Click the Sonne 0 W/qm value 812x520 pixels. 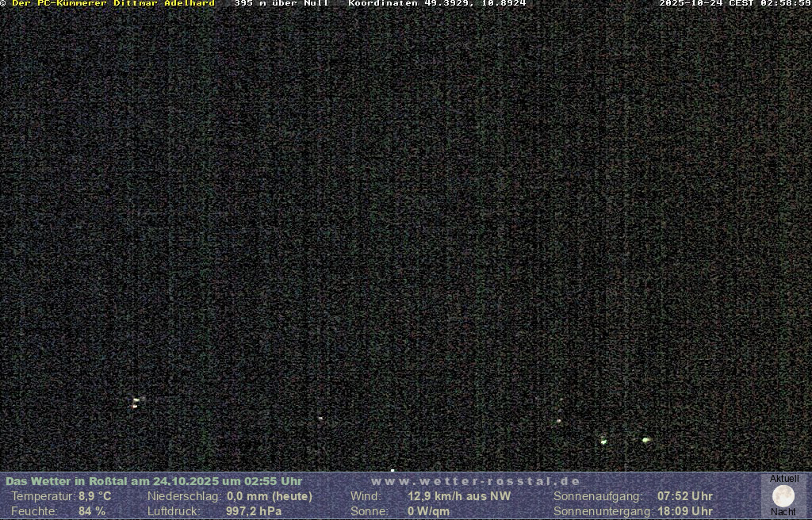coord(428,511)
